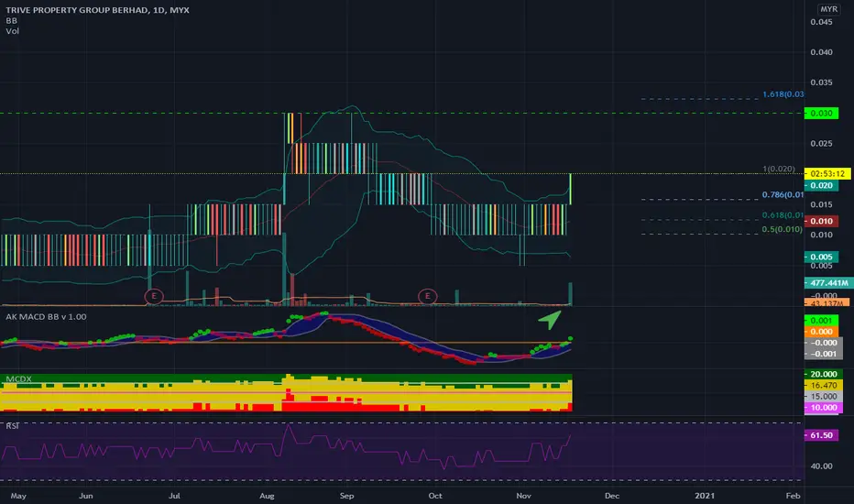Click the green MACD 0.001 value label
The image size is (854, 504).
[821, 321]
